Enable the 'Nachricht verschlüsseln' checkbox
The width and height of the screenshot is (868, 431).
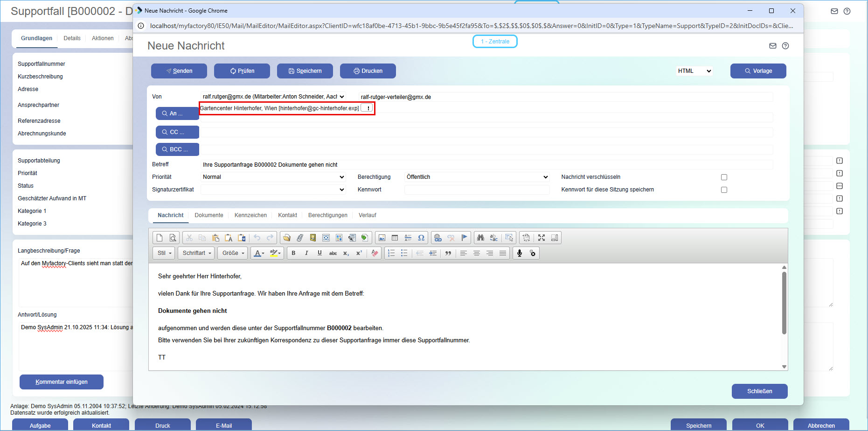coord(724,177)
